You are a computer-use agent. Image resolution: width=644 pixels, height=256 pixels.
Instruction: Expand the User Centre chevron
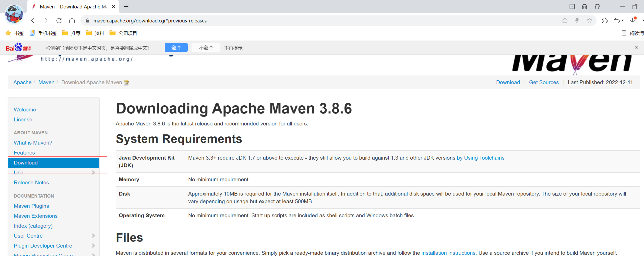coord(93,236)
